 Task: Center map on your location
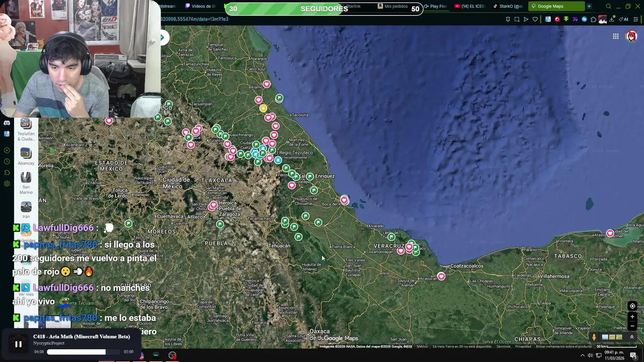tap(632, 306)
